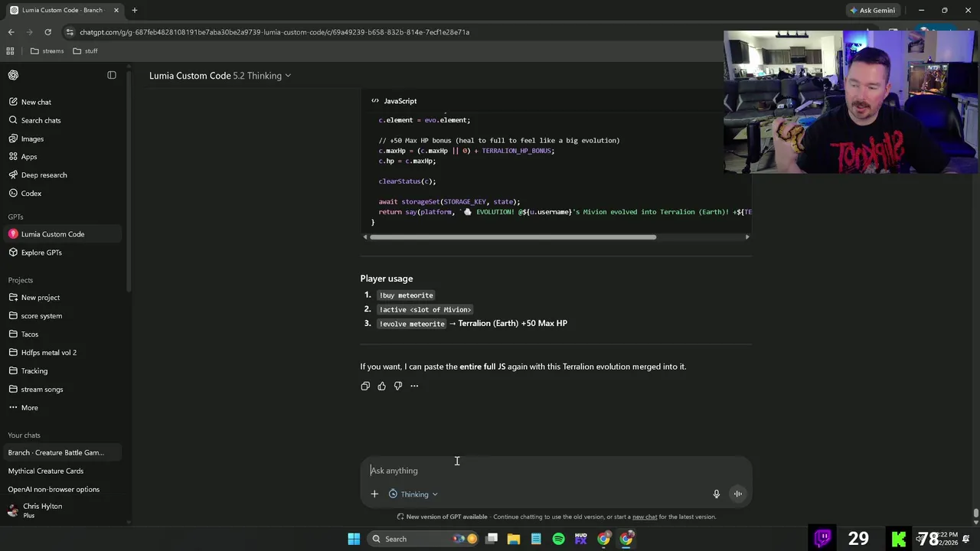Click code block scroll left arrow
980x551 pixels.
(x=365, y=237)
